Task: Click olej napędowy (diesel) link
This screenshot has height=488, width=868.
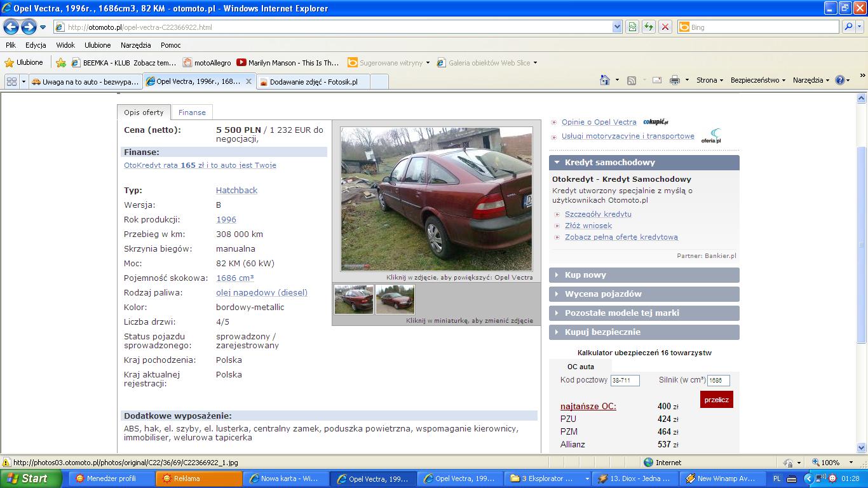Action: point(262,292)
